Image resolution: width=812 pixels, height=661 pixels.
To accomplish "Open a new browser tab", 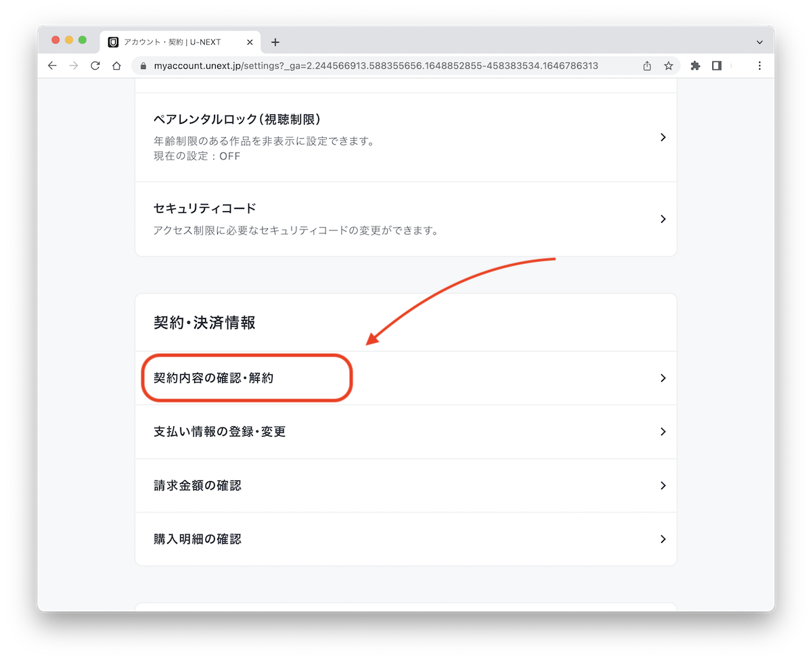I will tap(275, 42).
